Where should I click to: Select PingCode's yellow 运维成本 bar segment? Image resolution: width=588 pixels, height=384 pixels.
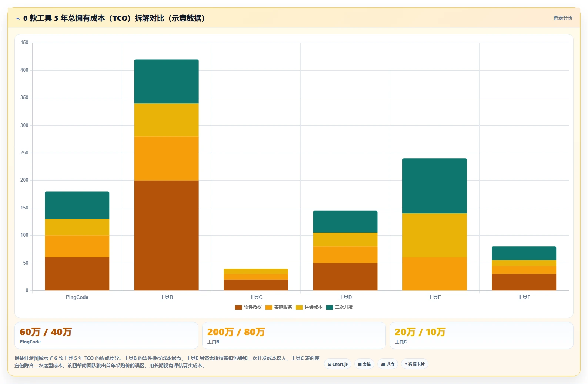(77, 227)
